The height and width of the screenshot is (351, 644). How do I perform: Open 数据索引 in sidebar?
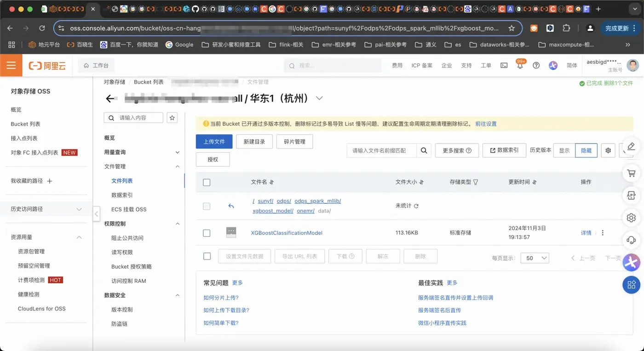click(122, 195)
